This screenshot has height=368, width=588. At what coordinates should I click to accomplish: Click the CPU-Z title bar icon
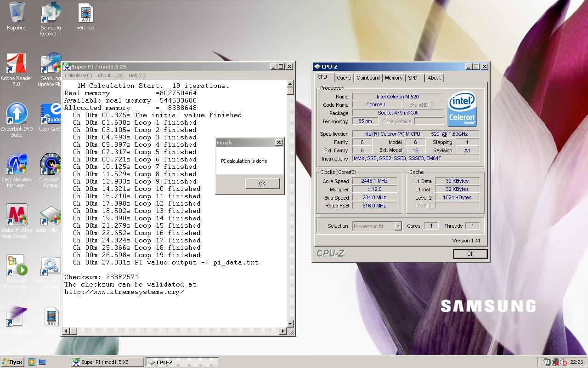tap(317, 67)
